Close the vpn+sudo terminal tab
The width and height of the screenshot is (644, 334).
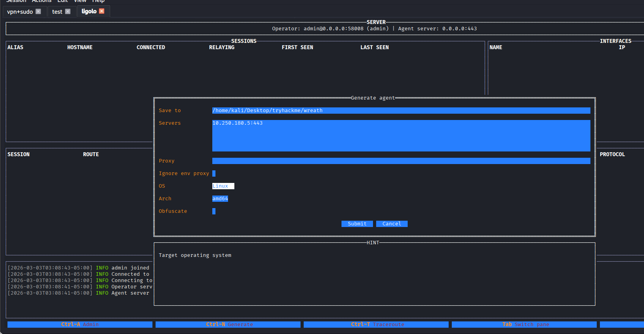(x=38, y=11)
